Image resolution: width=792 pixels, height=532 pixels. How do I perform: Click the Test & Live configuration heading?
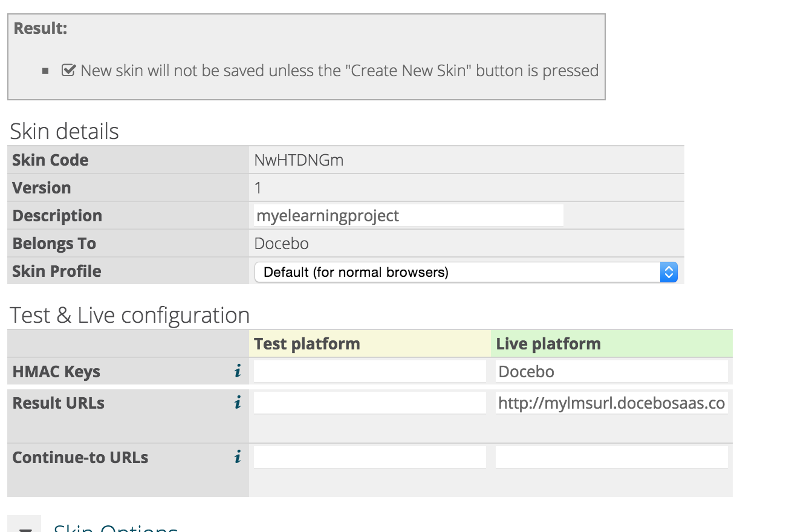pos(129,315)
